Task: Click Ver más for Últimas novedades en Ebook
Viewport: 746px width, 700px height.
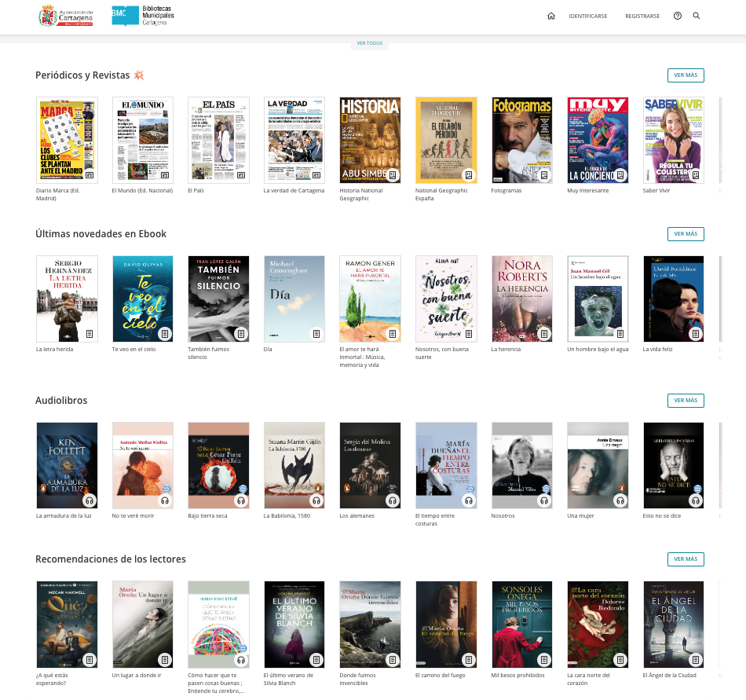Action: coord(686,234)
